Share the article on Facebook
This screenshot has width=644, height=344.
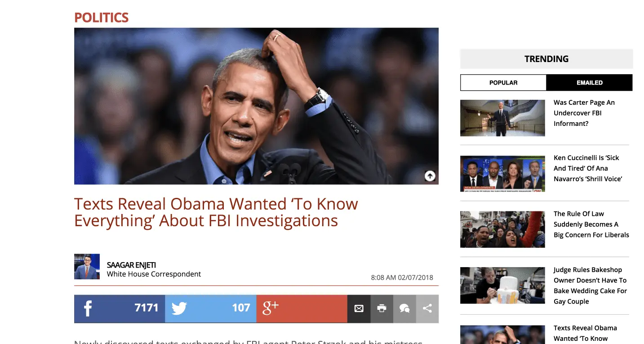pyautogui.click(x=120, y=308)
